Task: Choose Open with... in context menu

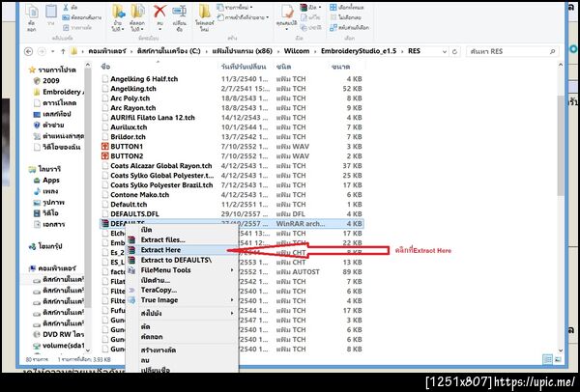Action: [182, 280]
